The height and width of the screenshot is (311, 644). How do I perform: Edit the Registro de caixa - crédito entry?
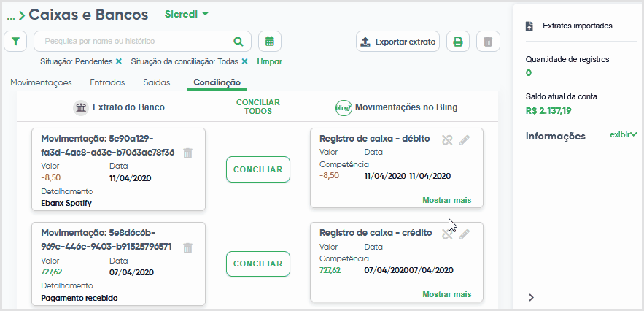point(464,234)
